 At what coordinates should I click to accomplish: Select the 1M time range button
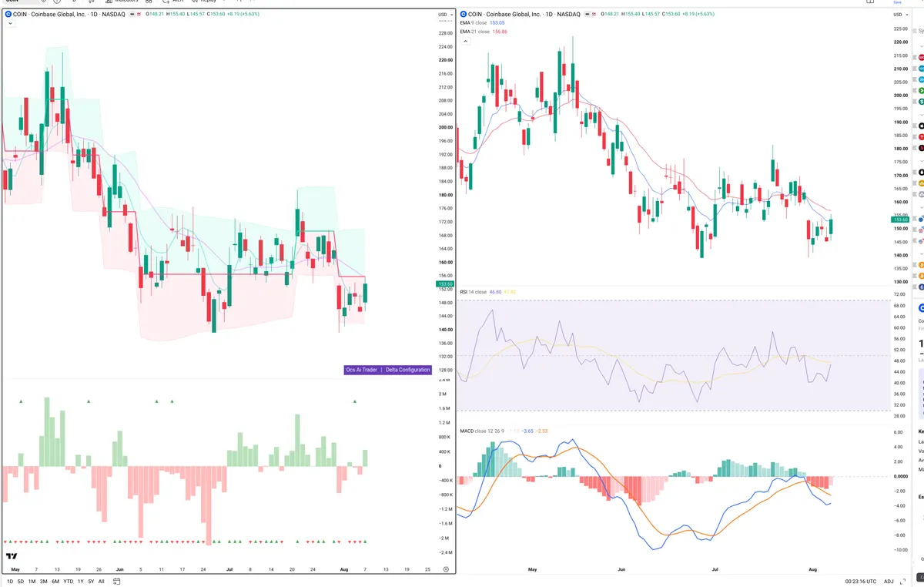[x=32, y=582]
